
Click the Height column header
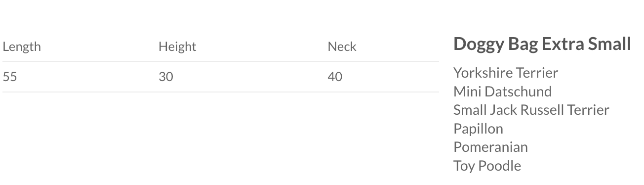(177, 47)
